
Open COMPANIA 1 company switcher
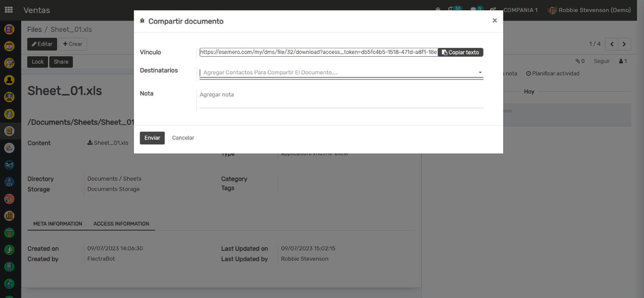pyautogui.click(x=520, y=10)
